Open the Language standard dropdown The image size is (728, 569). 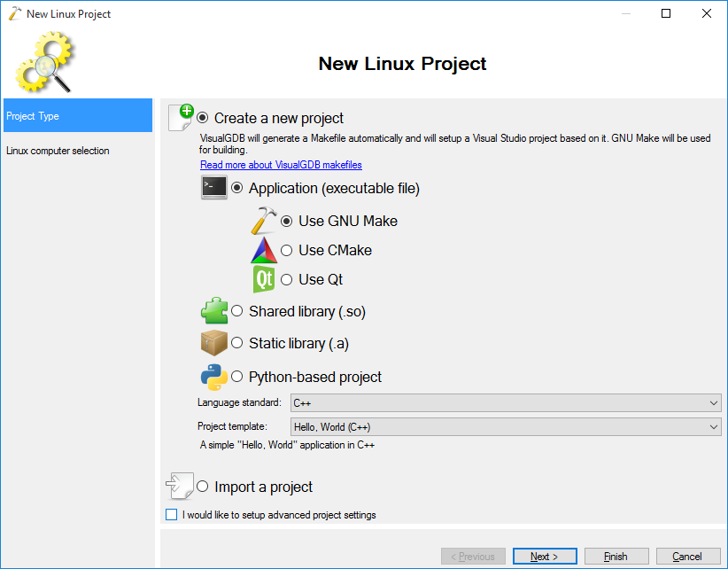(x=506, y=402)
